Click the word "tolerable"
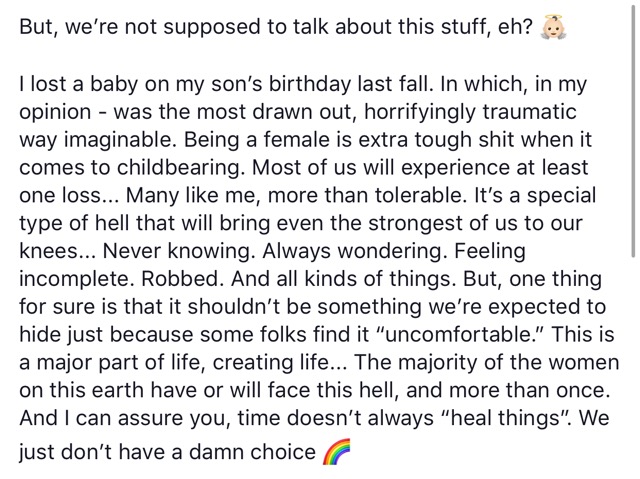Image resolution: width=640 pixels, height=479 pixels. point(418,195)
